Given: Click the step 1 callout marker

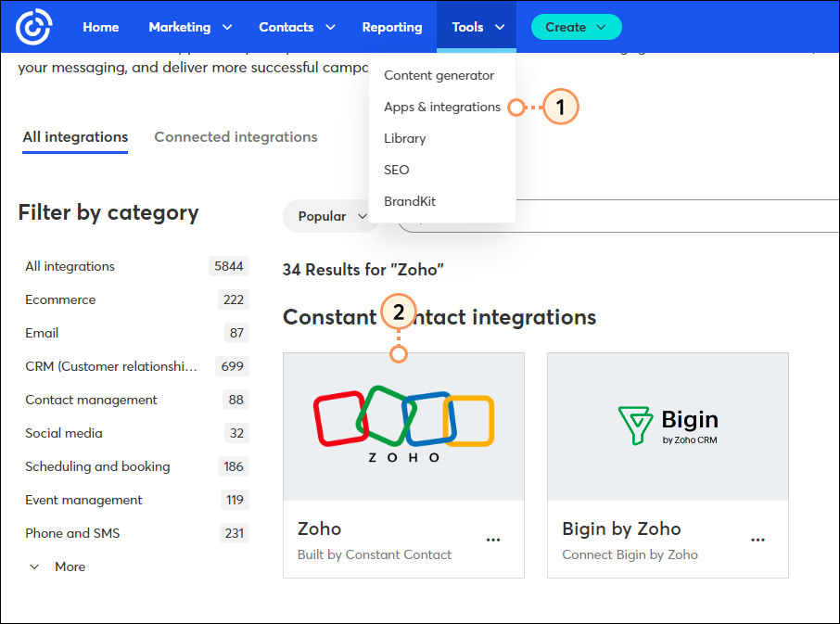Looking at the screenshot, I should tap(560, 107).
